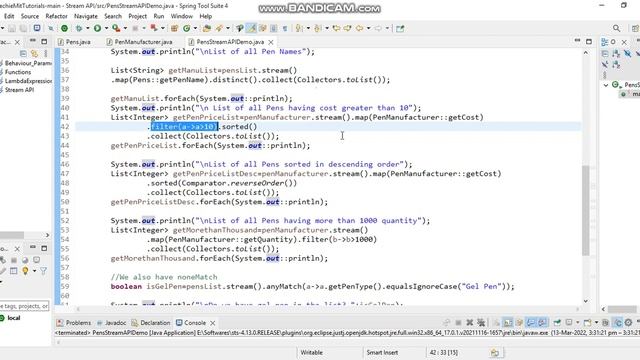The width and height of the screenshot is (640, 360).
Task: Click the Open Type folder icon
Action: pos(207,28)
